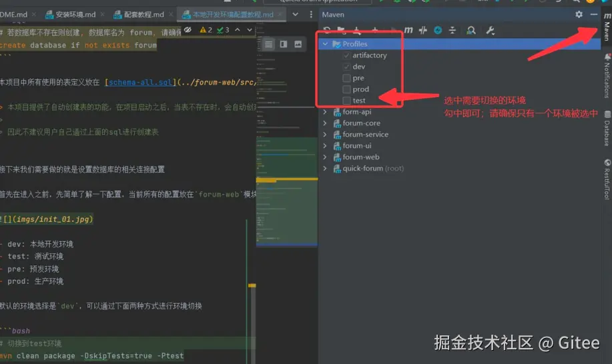The height and width of the screenshot is (364, 612).
Task: Show Maven dependencies diagram
Action: 471,30
